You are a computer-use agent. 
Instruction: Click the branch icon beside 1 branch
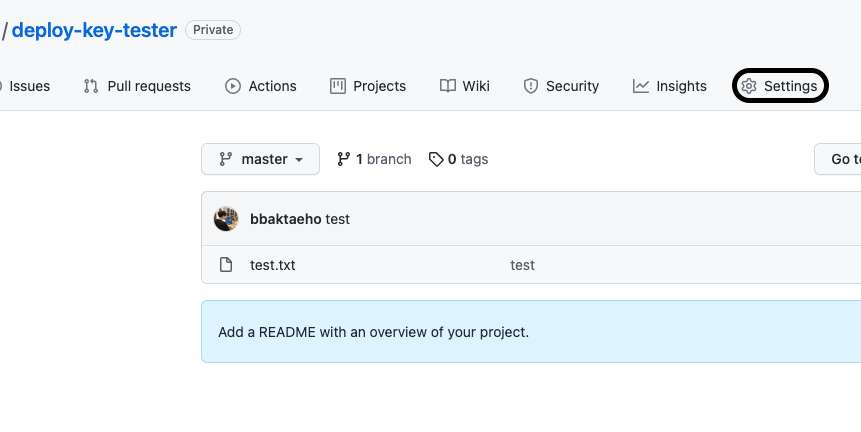(344, 159)
